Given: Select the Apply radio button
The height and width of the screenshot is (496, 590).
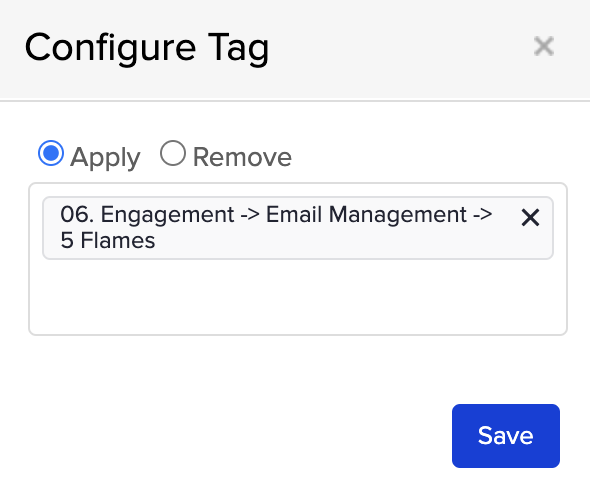Looking at the screenshot, I should point(51,153).
